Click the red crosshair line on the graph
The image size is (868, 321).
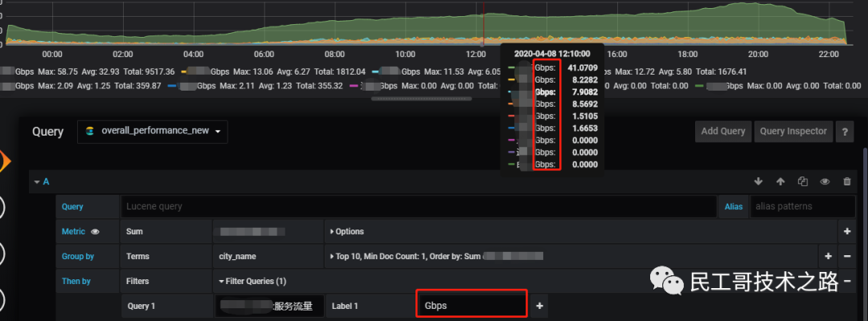click(484, 23)
